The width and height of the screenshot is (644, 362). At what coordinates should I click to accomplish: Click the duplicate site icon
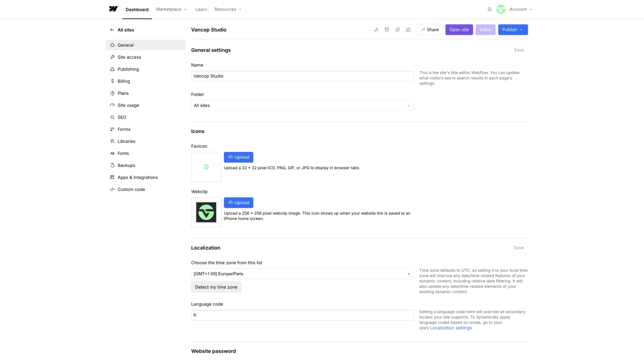click(x=397, y=29)
